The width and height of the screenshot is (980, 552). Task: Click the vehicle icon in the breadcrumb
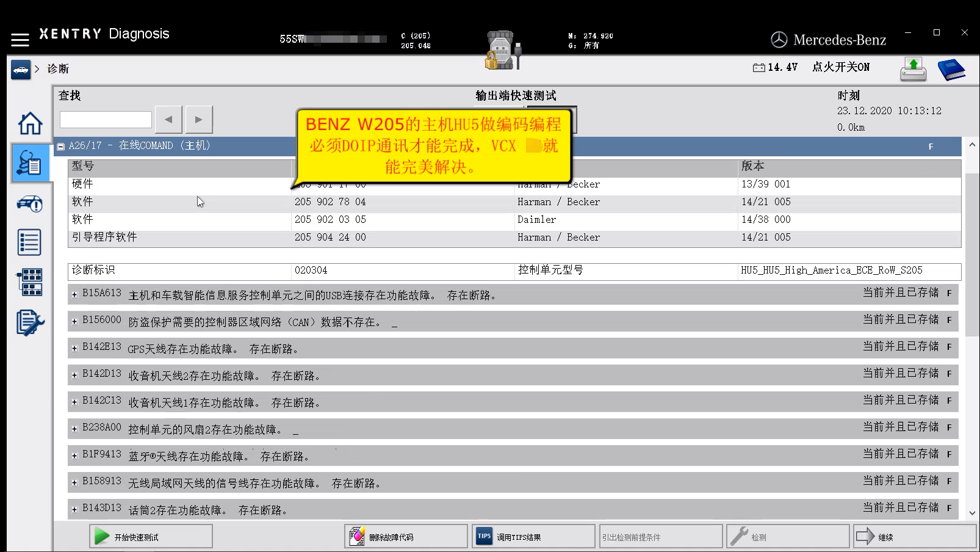point(20,69)
